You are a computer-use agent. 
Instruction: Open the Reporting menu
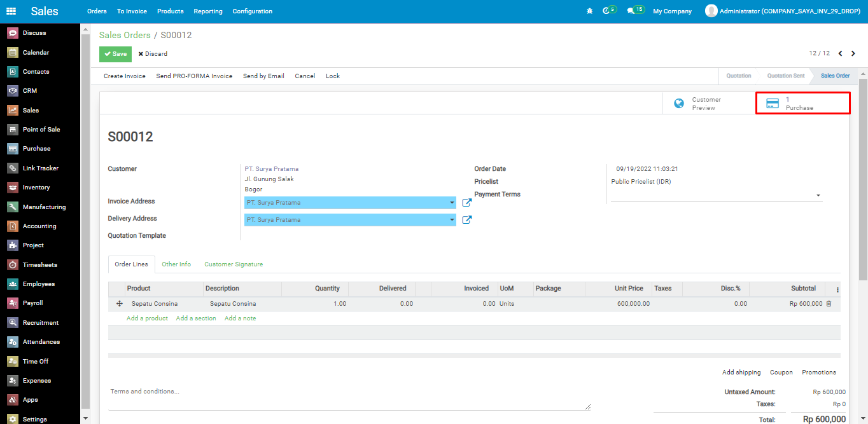pyautogui.click(x=208, y=11)
